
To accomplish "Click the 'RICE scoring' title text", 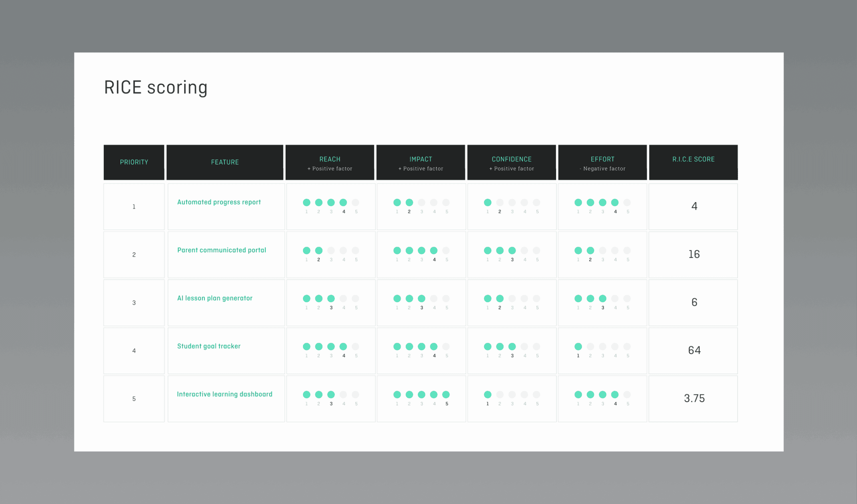I will [156, 87].
